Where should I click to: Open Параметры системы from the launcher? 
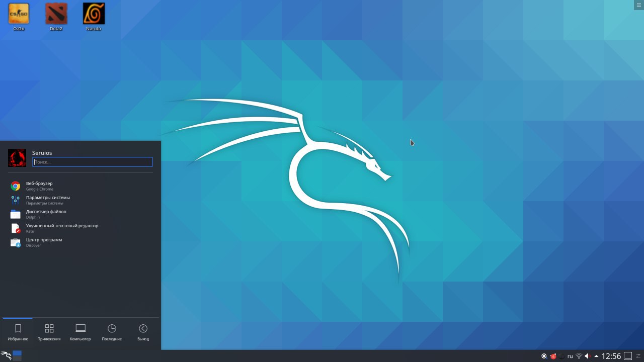(x=80, y=200)
